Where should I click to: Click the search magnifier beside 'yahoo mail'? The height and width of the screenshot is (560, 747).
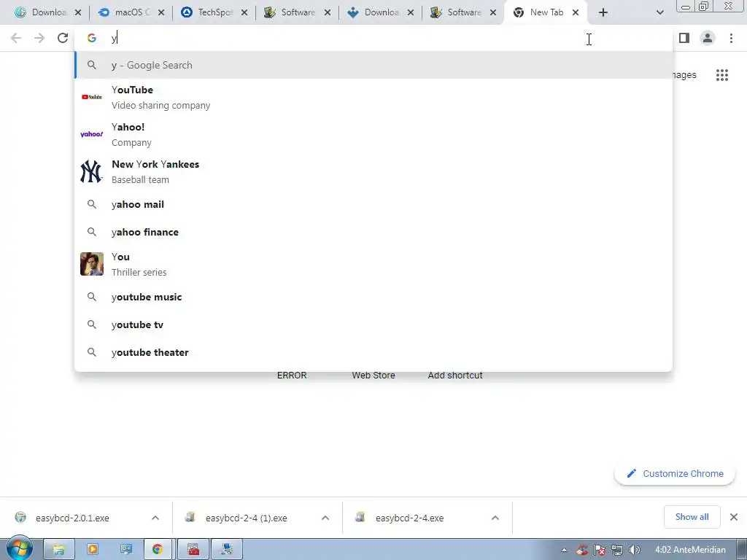(91, 204)
